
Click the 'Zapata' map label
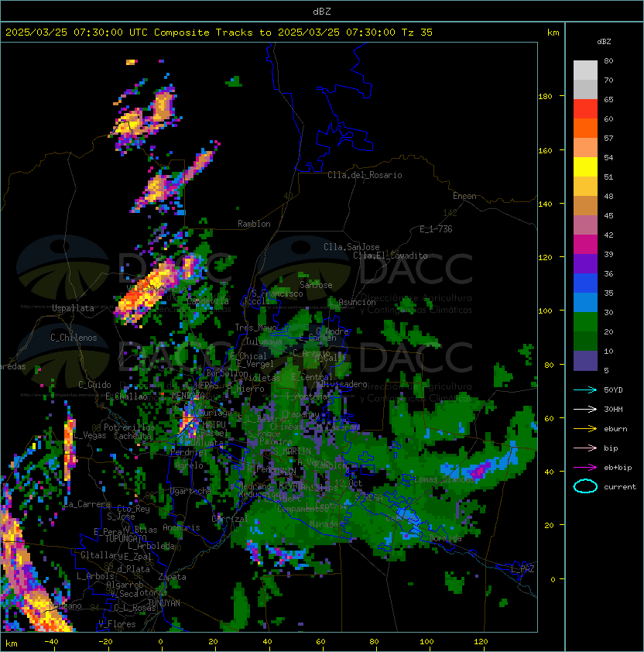(172, 577)
